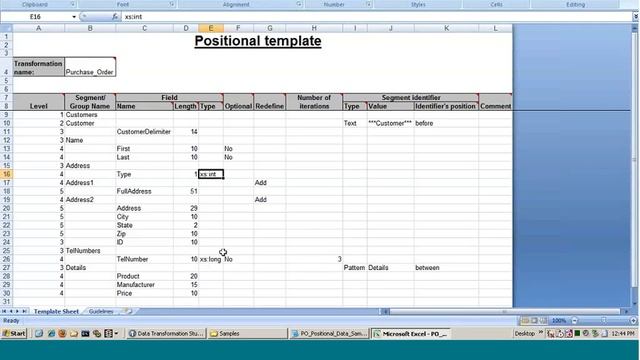This screenshot has height=360, width=640.
Task: Select column H header
Action: pos(314,28)
